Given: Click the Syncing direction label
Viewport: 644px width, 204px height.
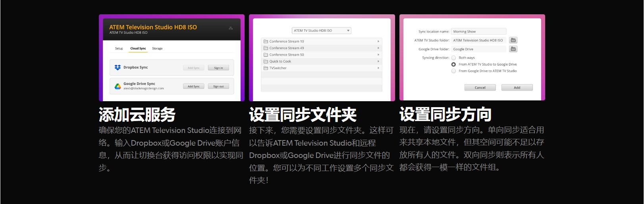Looking at the screenshot, I should (x=436, y=58).
